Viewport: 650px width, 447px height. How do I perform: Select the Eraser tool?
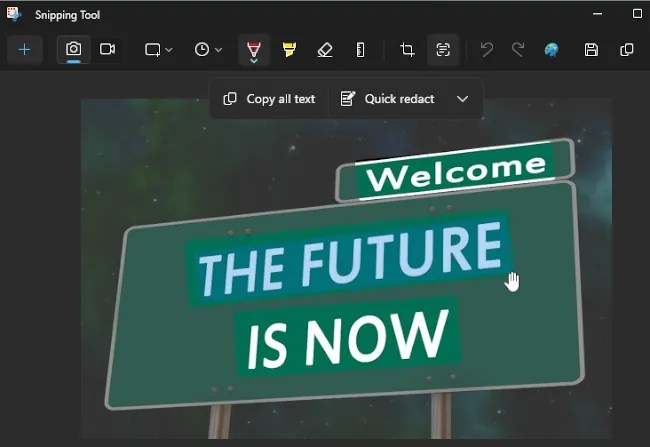point(325,50)
